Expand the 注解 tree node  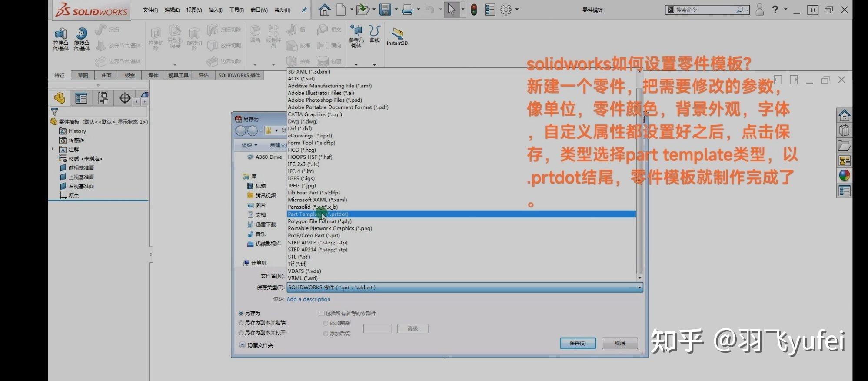53,149
